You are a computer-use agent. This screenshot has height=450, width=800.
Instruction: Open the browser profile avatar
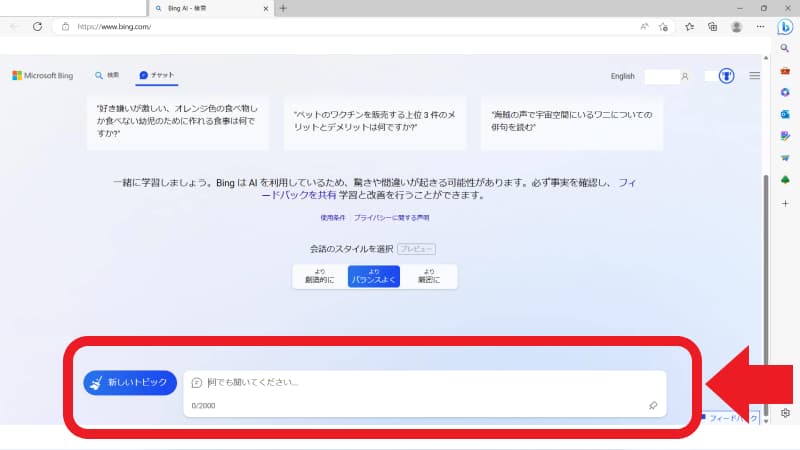point(736,27)
